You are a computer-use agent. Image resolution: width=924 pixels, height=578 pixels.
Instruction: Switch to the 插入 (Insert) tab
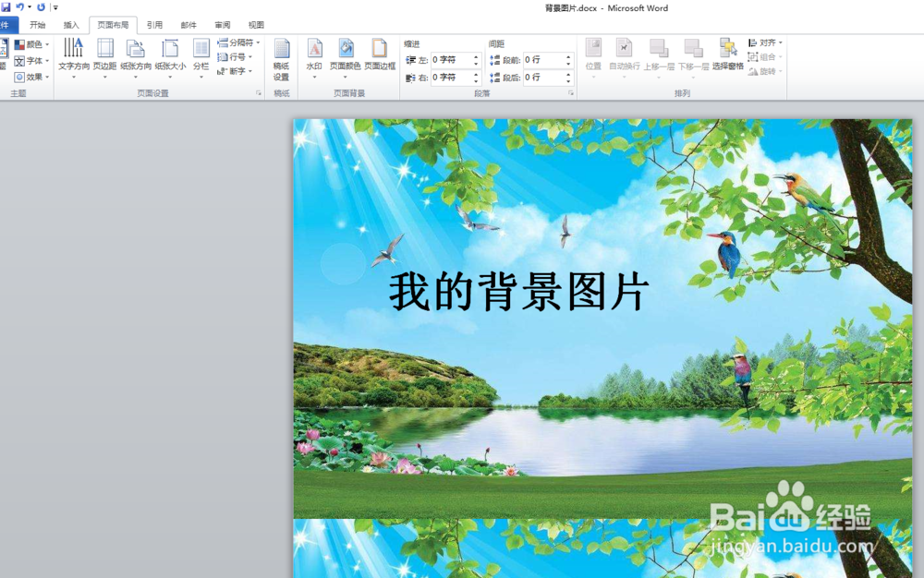click(x=71, y=25)
